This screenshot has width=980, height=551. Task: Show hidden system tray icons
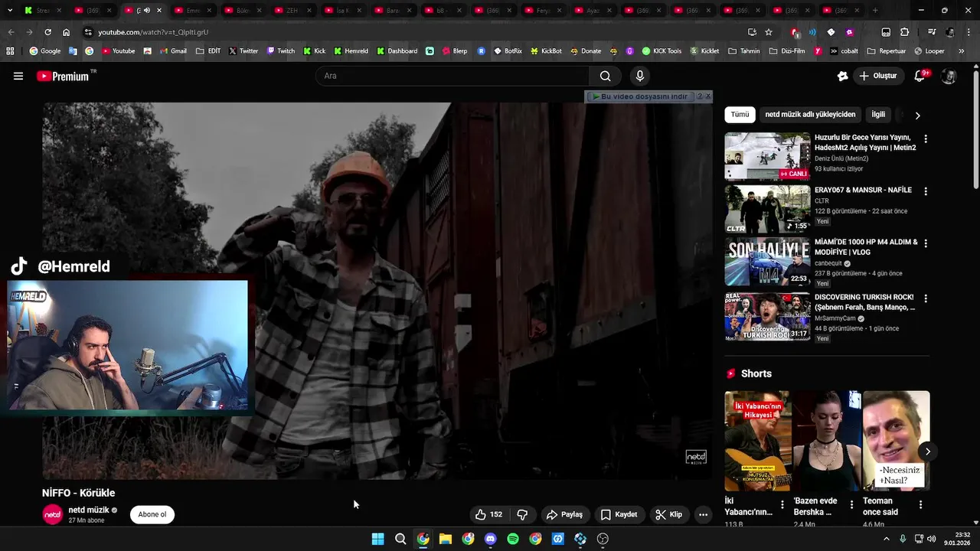887,539
